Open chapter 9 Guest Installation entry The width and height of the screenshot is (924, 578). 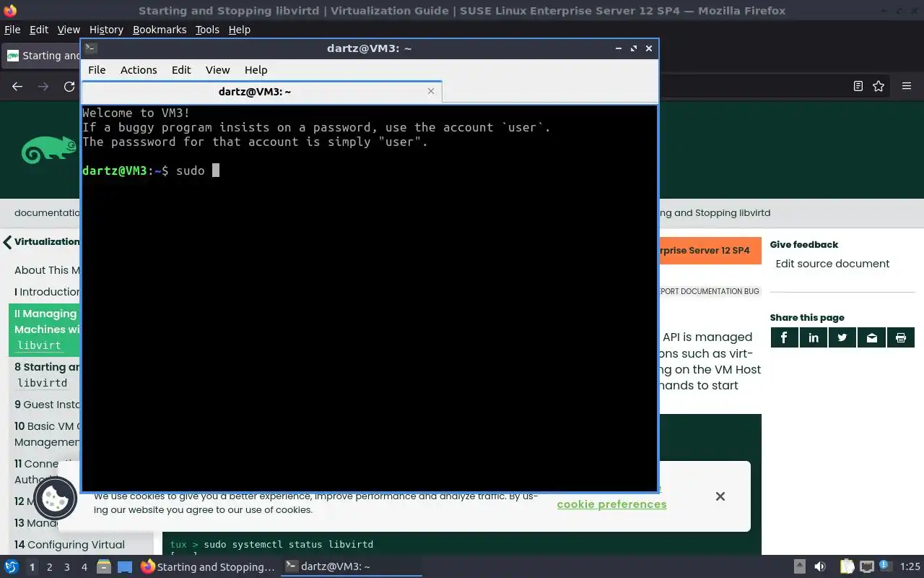47,405
